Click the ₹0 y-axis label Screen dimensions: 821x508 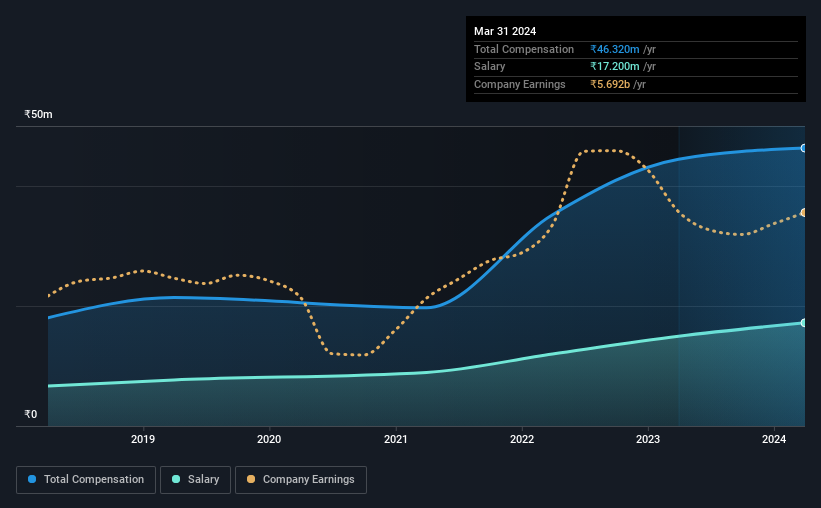[x=31, y=414]
